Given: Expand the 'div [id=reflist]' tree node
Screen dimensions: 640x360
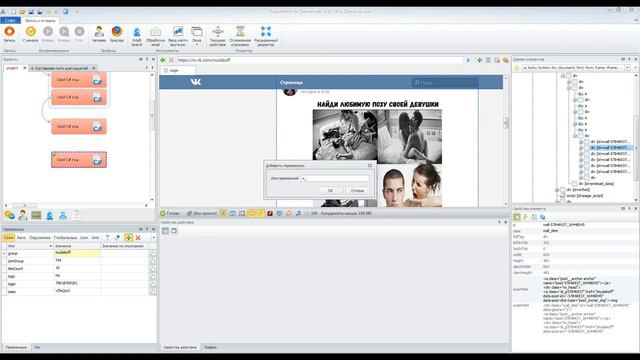Looking at the screenshot, I should [x=557, y=190].
